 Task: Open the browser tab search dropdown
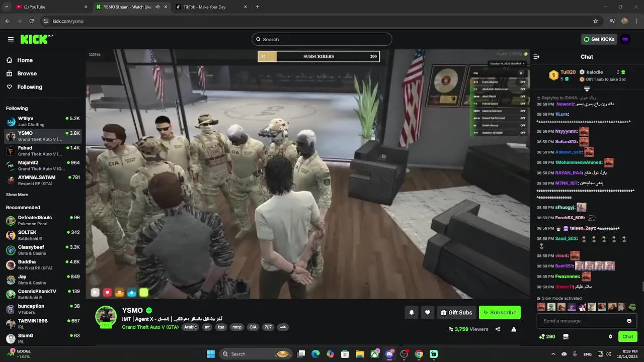(7, 7)
